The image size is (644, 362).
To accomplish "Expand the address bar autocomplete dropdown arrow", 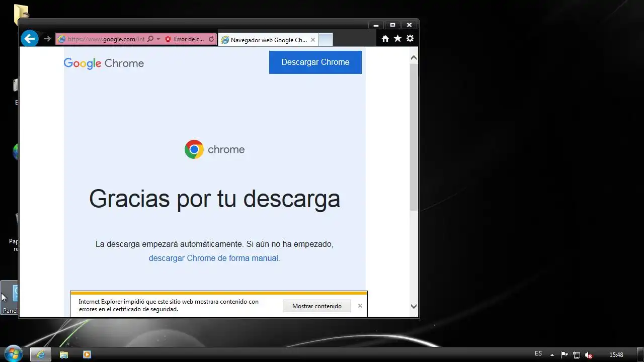I will click(158, 39).
